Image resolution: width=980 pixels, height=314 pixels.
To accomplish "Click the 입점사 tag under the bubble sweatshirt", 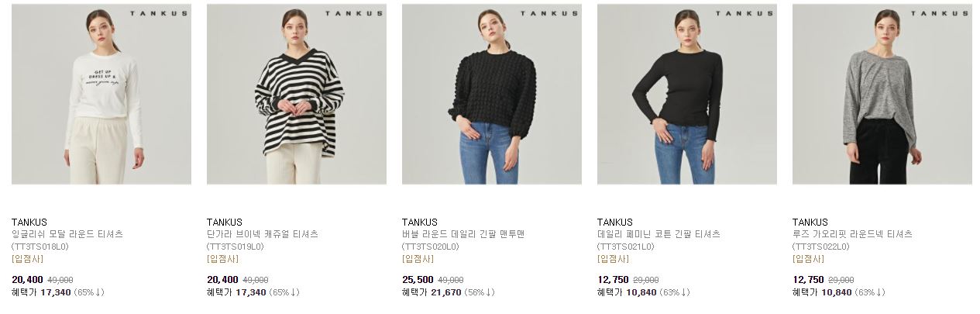I will [x=418, y=259].
